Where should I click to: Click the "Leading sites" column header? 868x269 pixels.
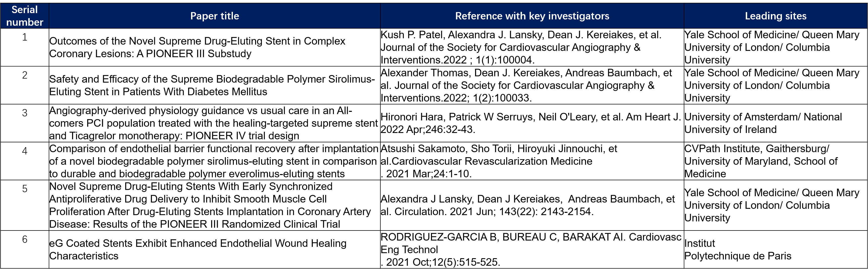(775, 16)
